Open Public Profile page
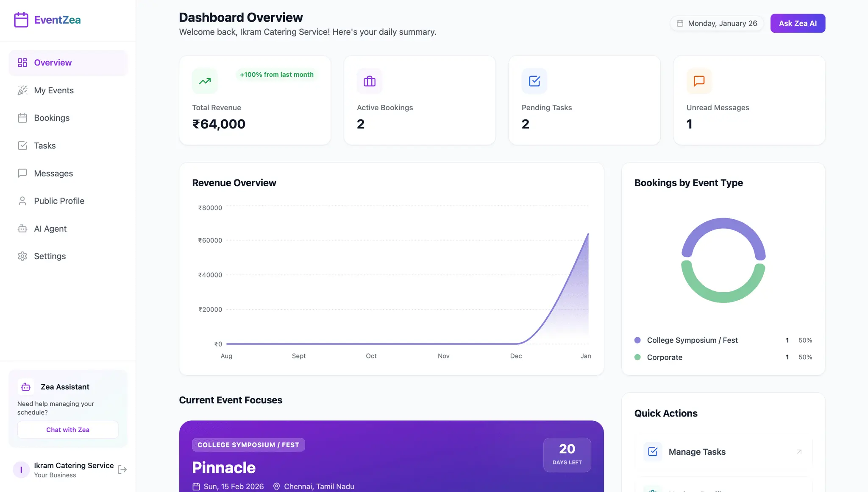The width and height of the screenshot is (868, 492). click(68, 201)
